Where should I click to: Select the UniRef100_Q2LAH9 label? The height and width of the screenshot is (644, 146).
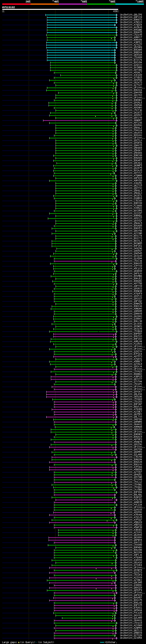[x=131, y=618]
